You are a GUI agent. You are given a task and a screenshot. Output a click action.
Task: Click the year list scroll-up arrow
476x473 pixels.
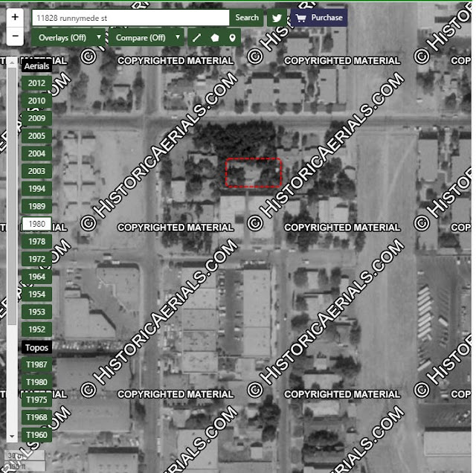tap(12, 62)
